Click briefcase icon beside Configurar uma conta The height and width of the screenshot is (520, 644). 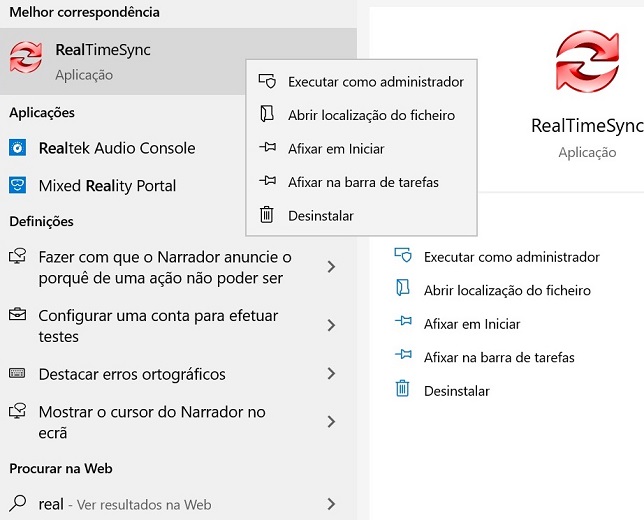[17, 314]
